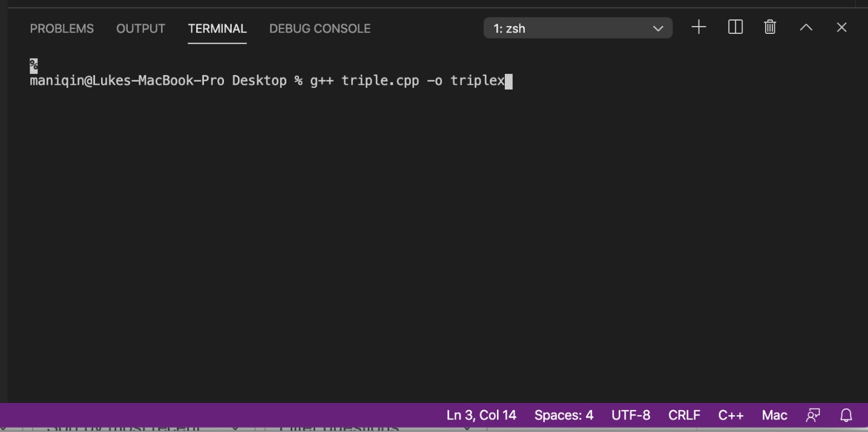Maximize the panel with the chevron icon
Screen dimensions: 868x432
click(806, 27)
